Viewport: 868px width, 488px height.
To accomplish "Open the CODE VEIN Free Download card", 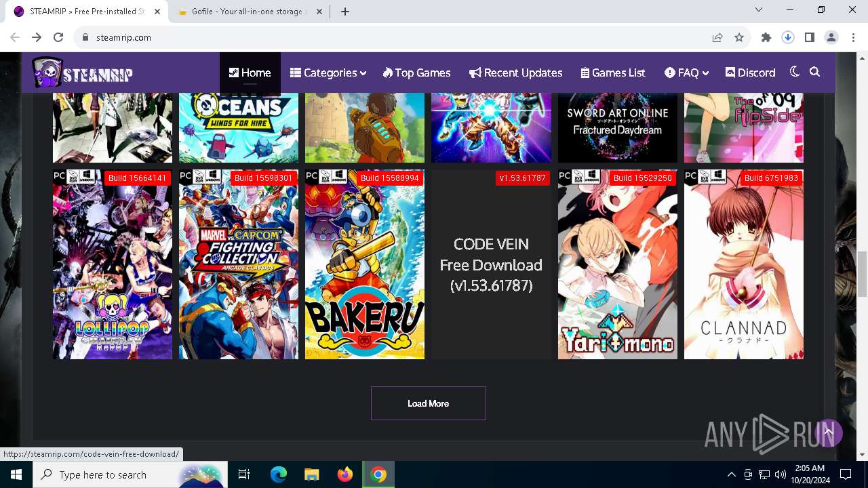I will [x=491, y=264].
